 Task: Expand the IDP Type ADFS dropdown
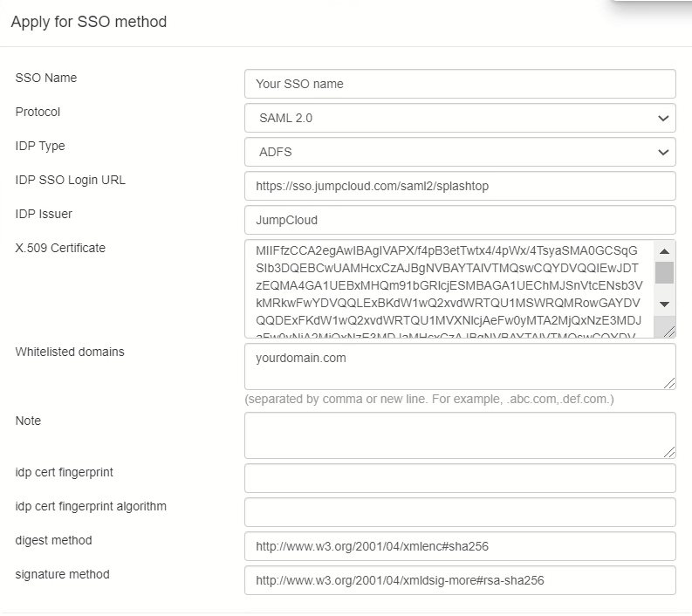pyautogui.click(x=460, y=152)
